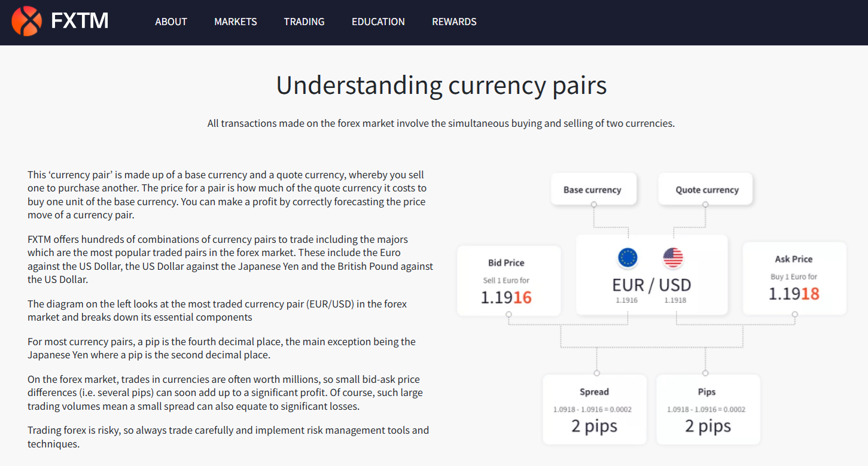Click the EUR / USD pair text

tap(651, 285)
